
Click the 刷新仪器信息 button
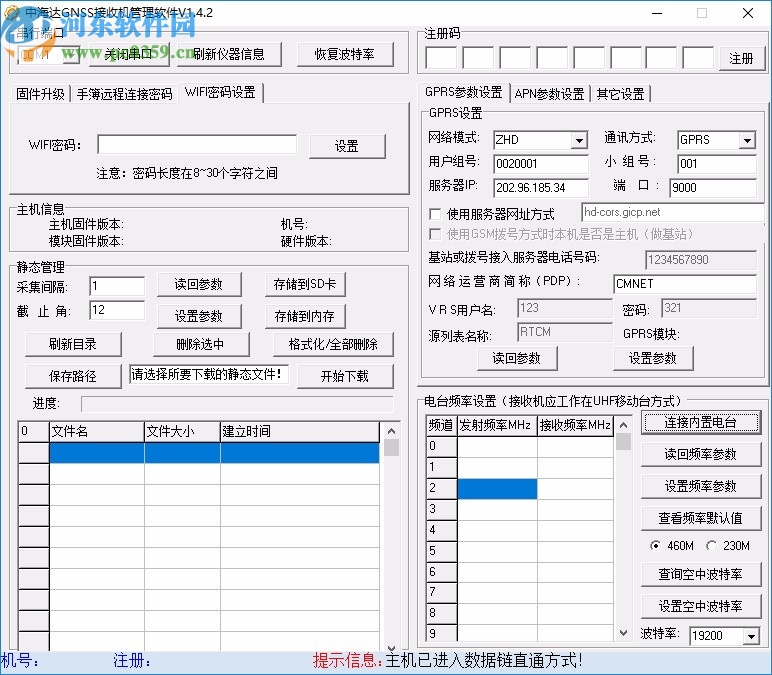click(x=229, y=54)
